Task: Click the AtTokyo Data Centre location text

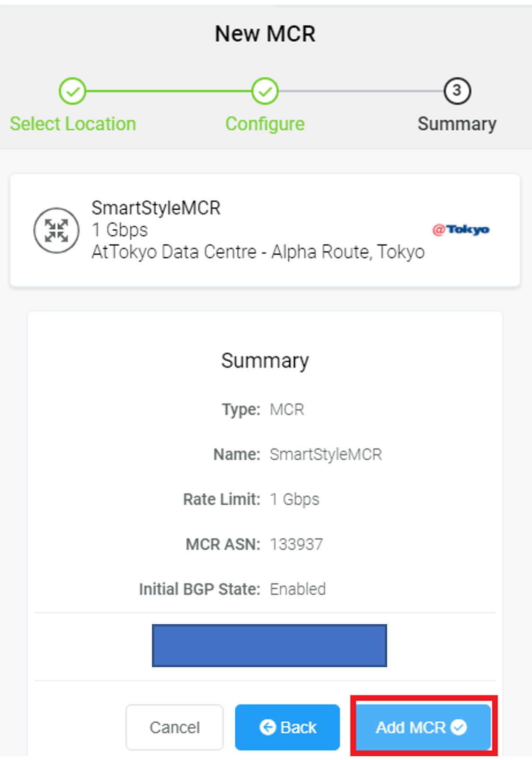Action: click(258, 252)
